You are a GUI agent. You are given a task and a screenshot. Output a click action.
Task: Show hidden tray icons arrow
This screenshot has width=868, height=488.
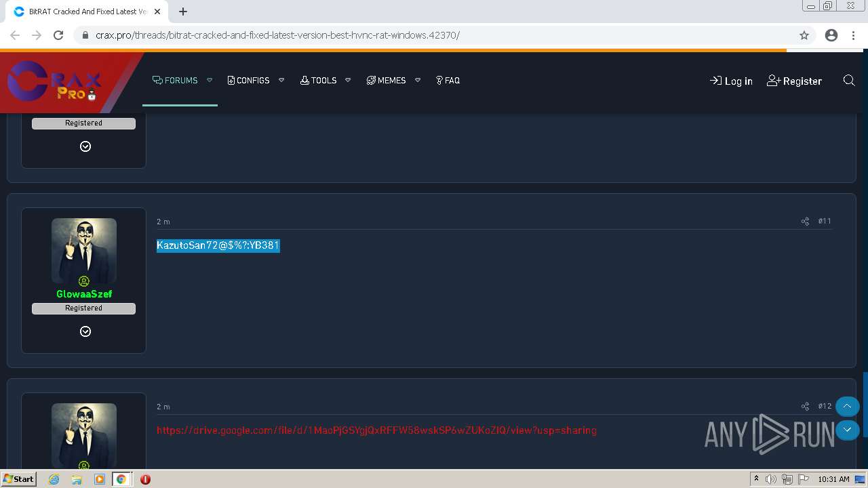756,479
